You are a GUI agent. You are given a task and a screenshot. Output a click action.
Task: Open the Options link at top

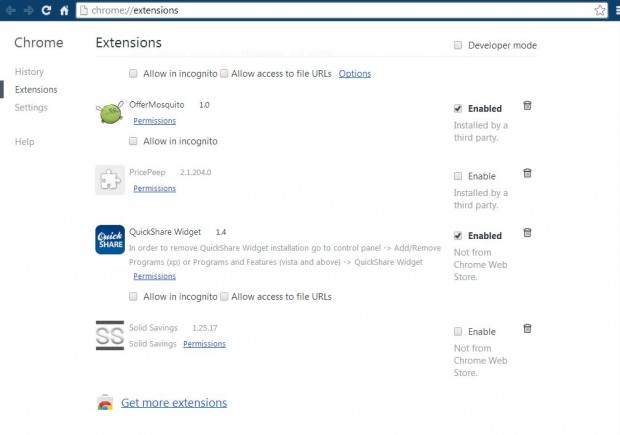coord(355,74)
